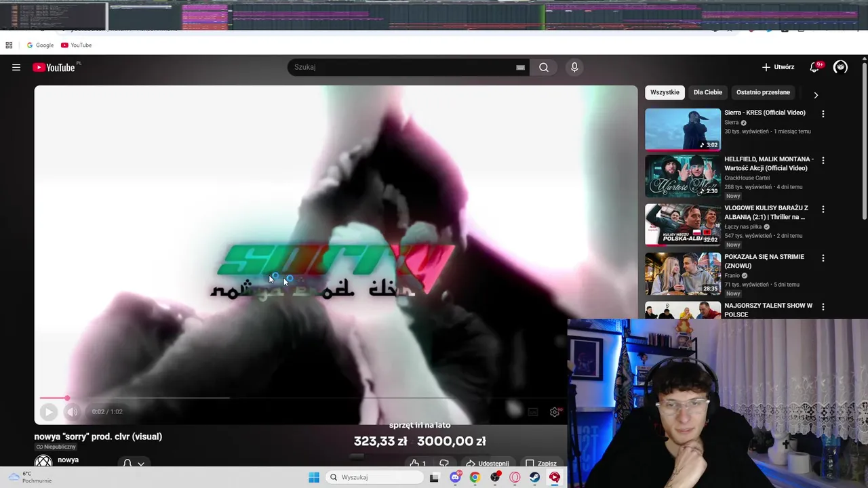Open the account avatar menu
The width and height of the screenshot is (868, 488).
[x=840, y=67]
